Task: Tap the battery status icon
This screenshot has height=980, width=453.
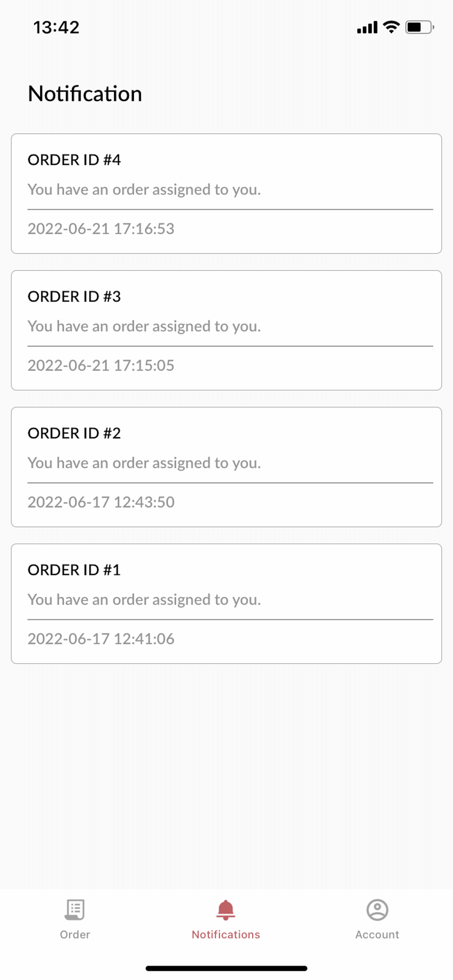Action: click(419, 27)
